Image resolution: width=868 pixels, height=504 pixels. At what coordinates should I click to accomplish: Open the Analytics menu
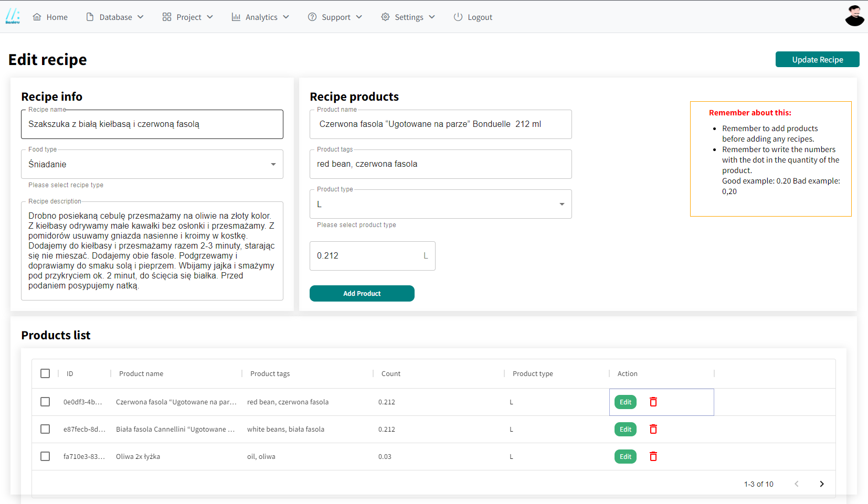pyautogui.click(x=260, y=17)
